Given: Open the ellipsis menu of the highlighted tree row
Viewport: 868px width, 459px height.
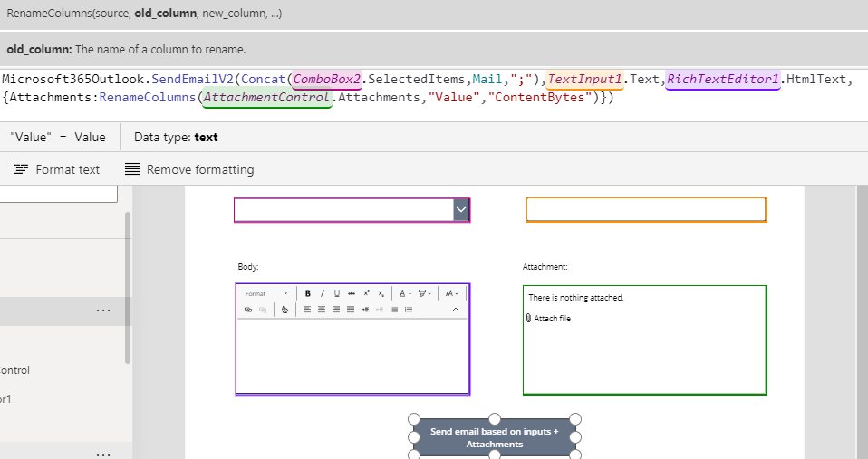Looking at the screenshot, I should point(103,311).
